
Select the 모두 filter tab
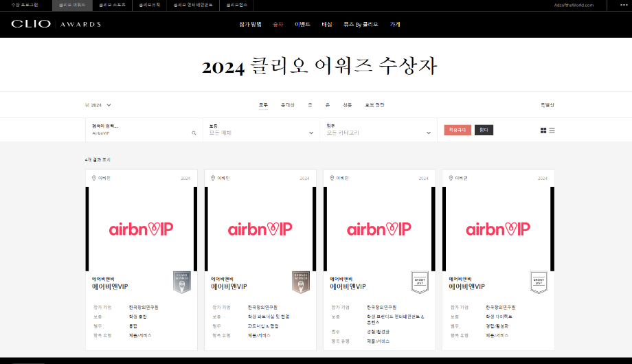point(263,105)
